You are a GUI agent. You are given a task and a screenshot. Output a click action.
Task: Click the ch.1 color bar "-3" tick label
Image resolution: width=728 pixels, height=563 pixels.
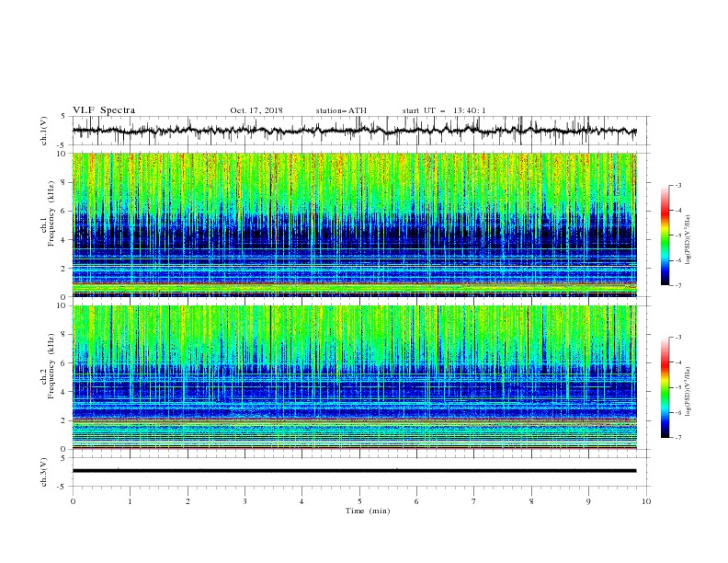pyautogui.click(x=677, y=186)
